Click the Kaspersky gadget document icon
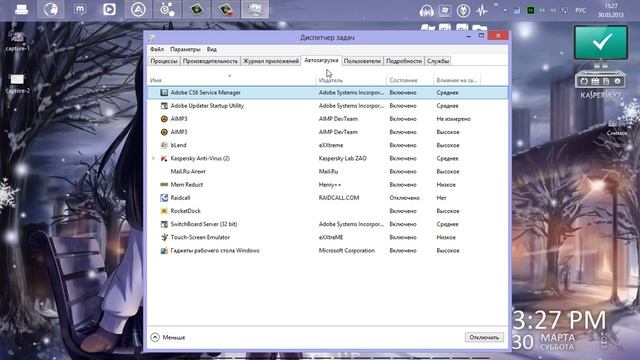Viewport: 640px width, 360px height. click(606, 81)
